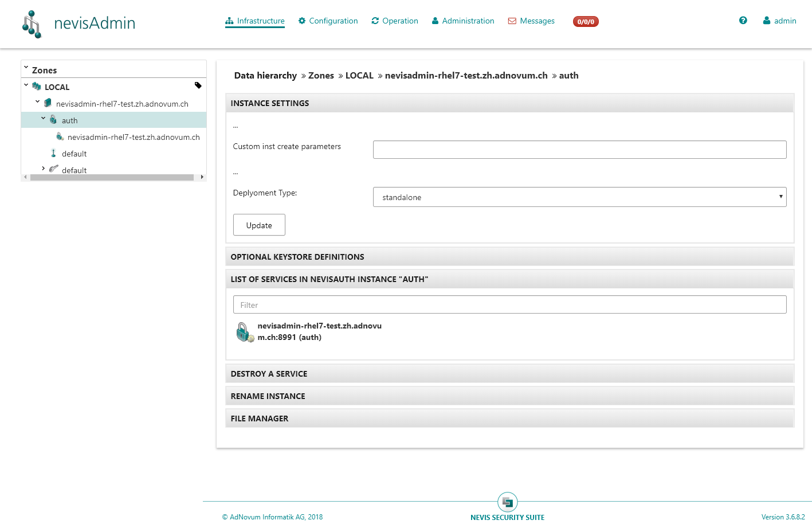Image resolution: width=812 pixels, height=524 pixels.
Task: Click the gear icon beside Configuration
Action: [302, 21]
